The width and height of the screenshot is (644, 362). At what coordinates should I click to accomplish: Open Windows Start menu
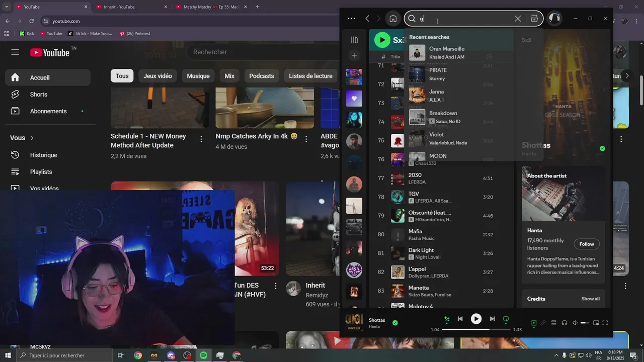click(x=8, y=355)
